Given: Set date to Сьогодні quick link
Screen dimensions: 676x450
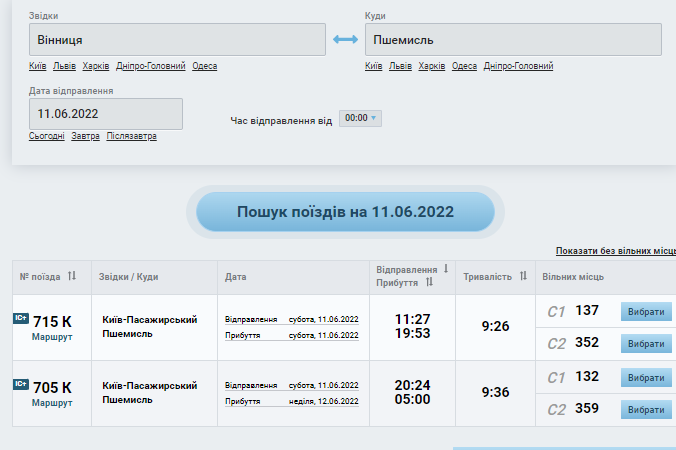Looking at the screenshot, I should 47,136.
